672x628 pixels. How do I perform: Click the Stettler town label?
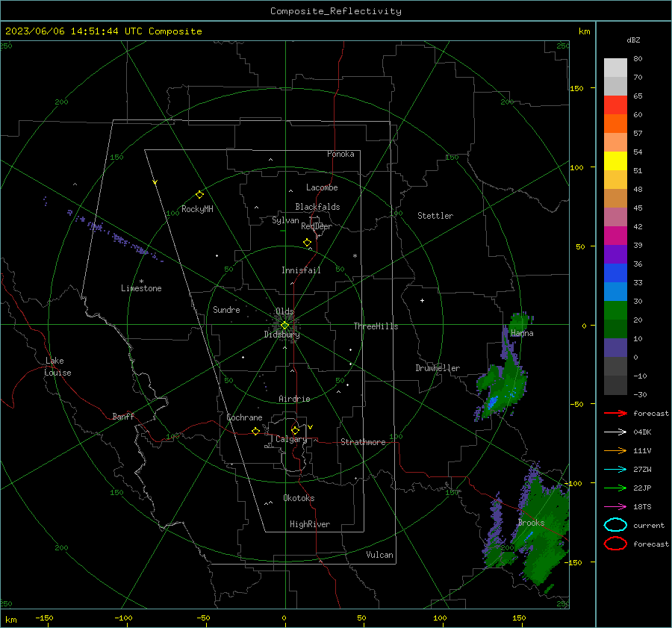(x=435, y=216)
